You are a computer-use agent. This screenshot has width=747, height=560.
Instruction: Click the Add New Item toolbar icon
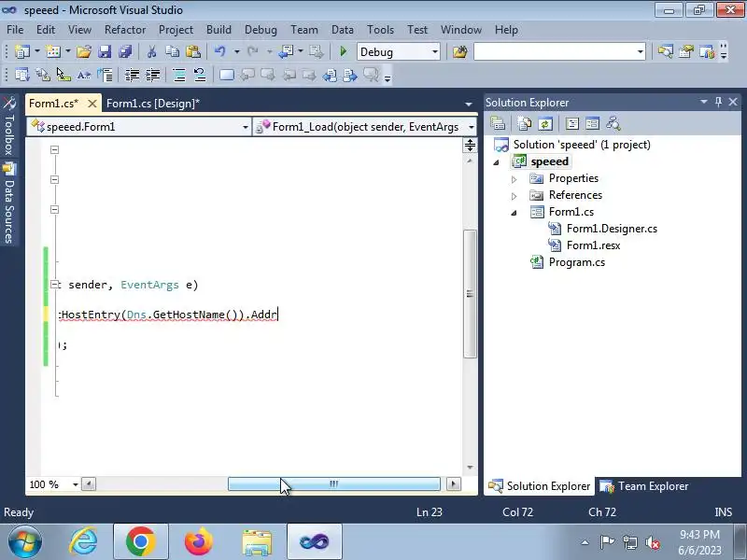click(53, 51)
